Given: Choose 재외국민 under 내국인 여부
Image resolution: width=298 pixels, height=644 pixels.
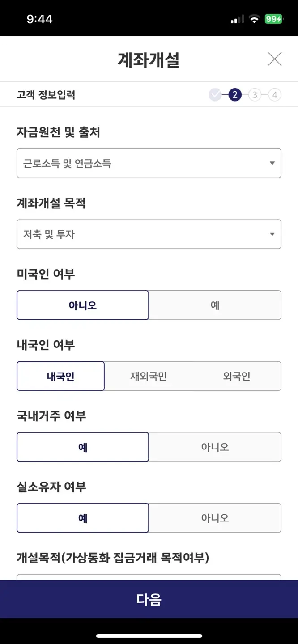Looking at the screenshot, I should [x=149, y=376].
